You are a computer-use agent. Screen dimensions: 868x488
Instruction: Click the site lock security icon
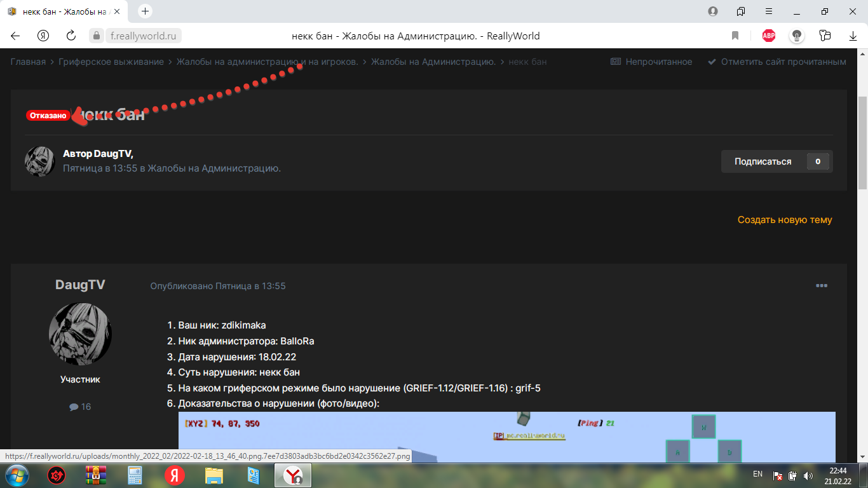coord(97,36)
